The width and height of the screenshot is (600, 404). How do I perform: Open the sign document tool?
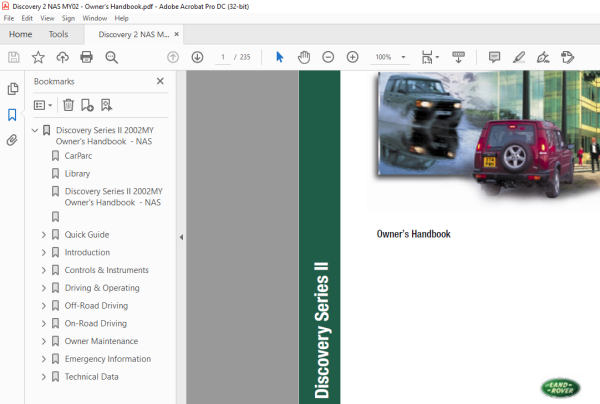[543, 57]
